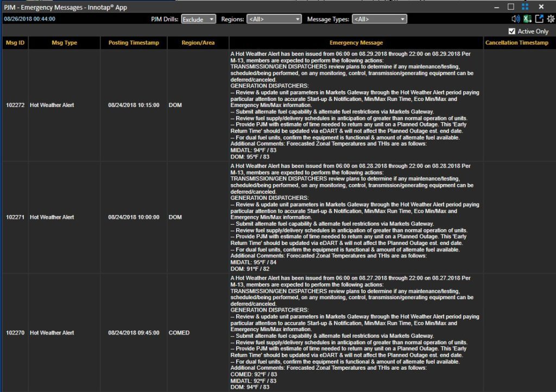
Task: Open the PJM Drills dropdown
Action: (x=199, y=19)
